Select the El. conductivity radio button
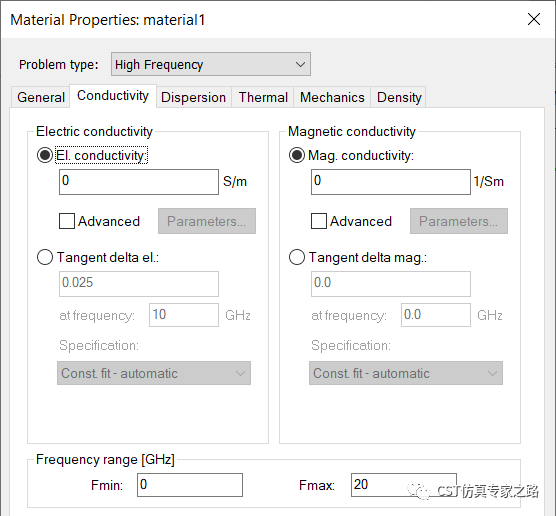The height and width of the screenshot is (516, 556). click(45, 155)
